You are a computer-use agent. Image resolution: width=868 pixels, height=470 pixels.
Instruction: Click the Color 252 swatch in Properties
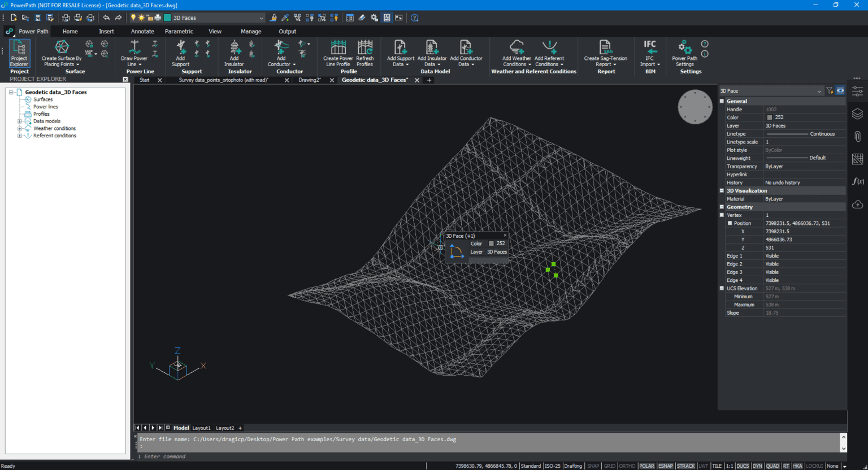(x=769, y=117)
